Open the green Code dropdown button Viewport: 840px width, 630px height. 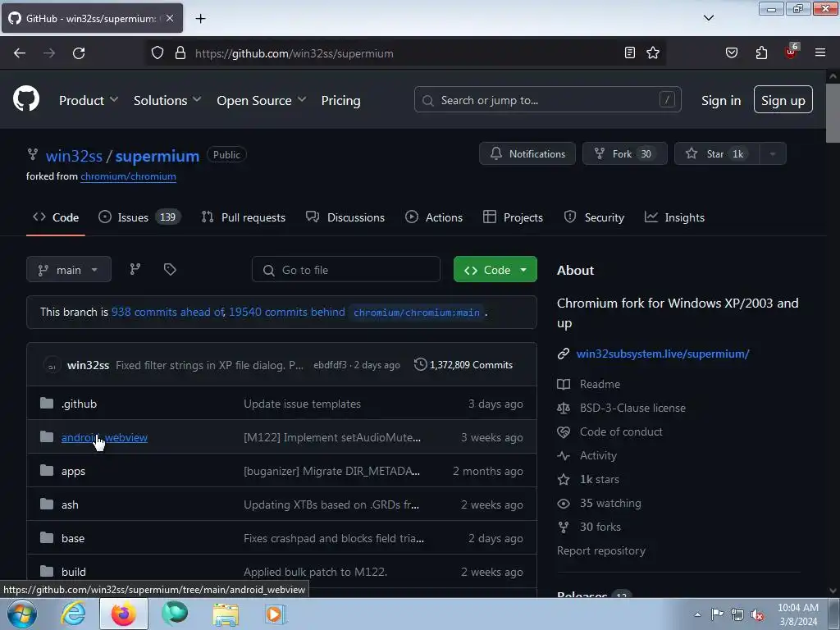click(495, 269)
